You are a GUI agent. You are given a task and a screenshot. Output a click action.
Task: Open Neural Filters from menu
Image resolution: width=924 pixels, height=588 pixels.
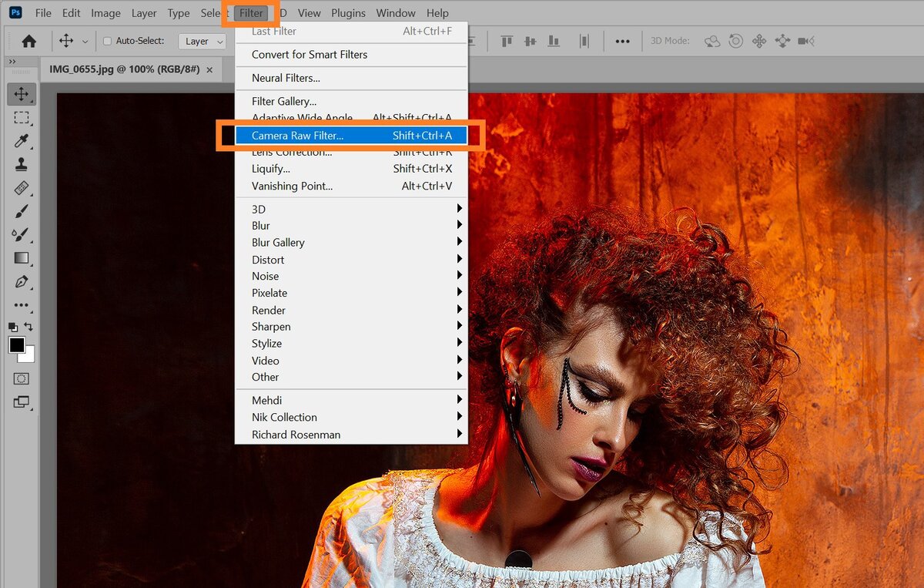[351, 78]
